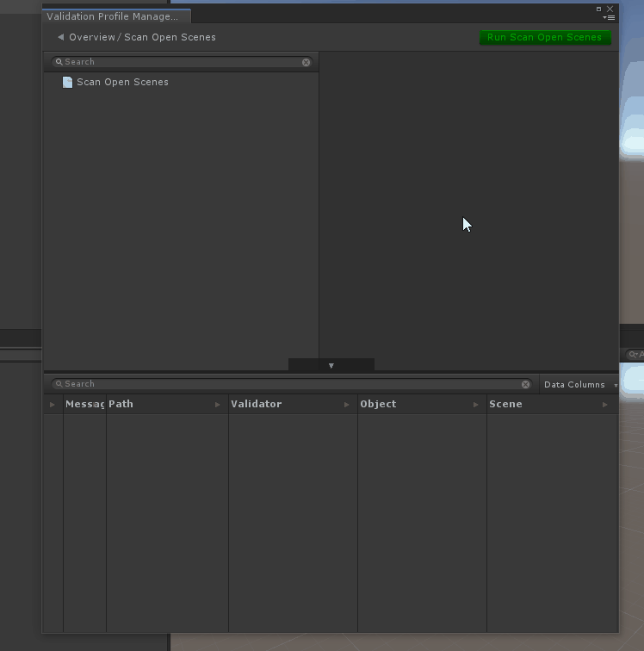Select Scan Open Scenes in the profile tree

[122, 83]
